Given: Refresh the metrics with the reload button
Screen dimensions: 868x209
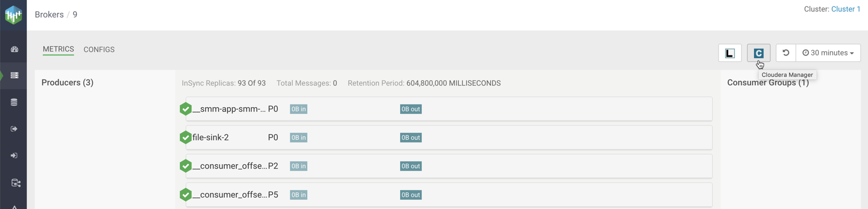Looking at the screenshot, I should 786,53.
